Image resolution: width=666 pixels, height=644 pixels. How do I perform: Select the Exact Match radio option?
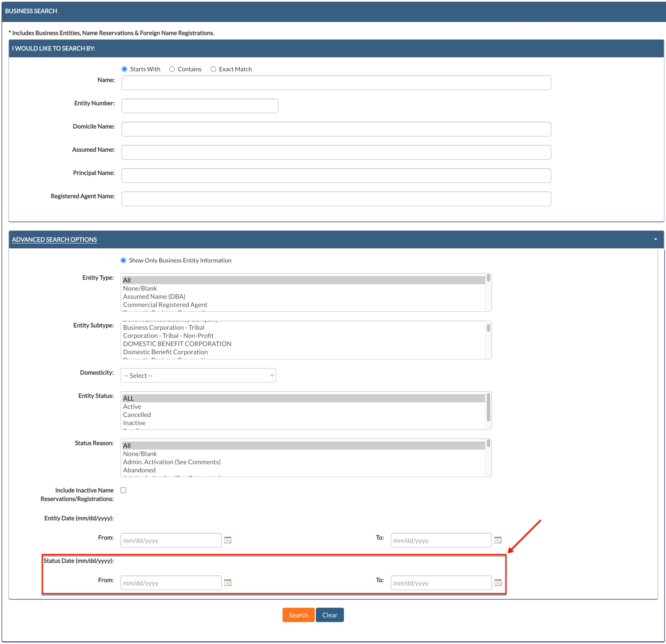[213, 69]
